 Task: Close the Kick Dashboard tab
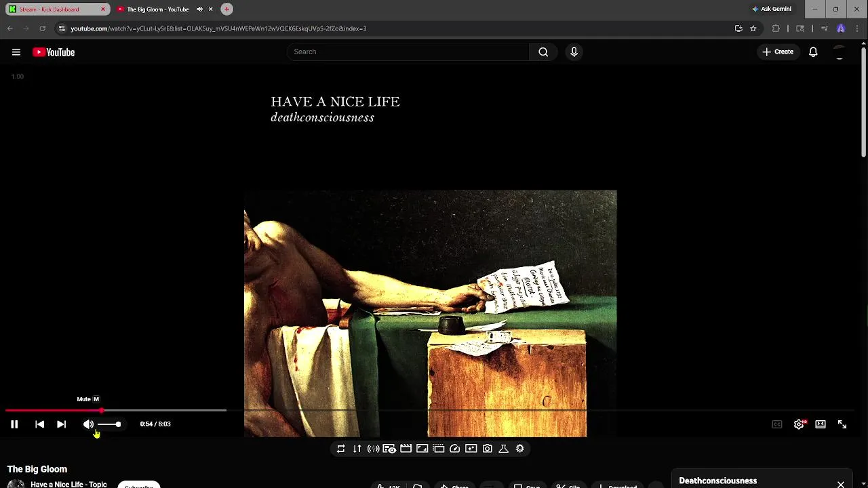click(x=103, y=9)
